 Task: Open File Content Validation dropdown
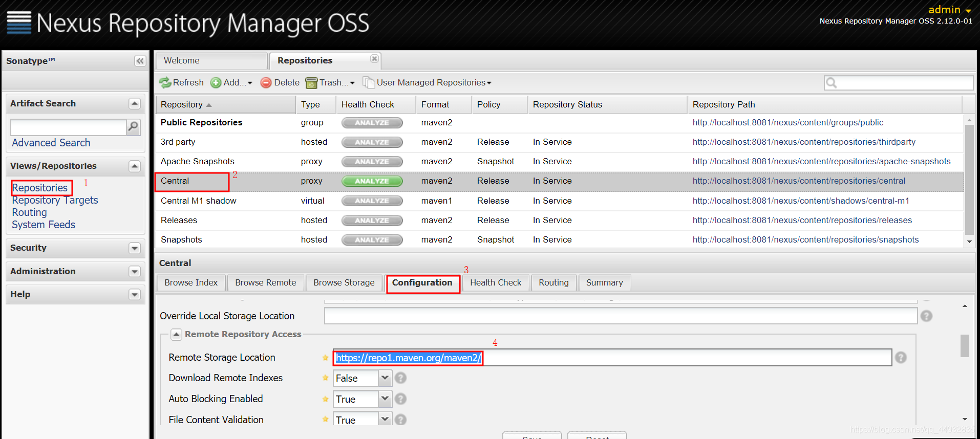385,420
